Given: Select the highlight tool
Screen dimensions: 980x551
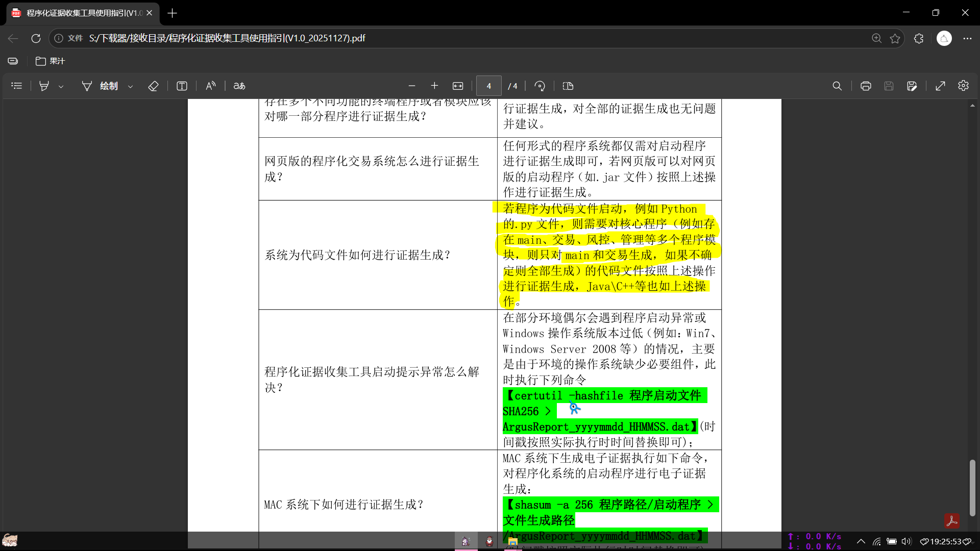Looking at the screenshot, I should (44, 86).
